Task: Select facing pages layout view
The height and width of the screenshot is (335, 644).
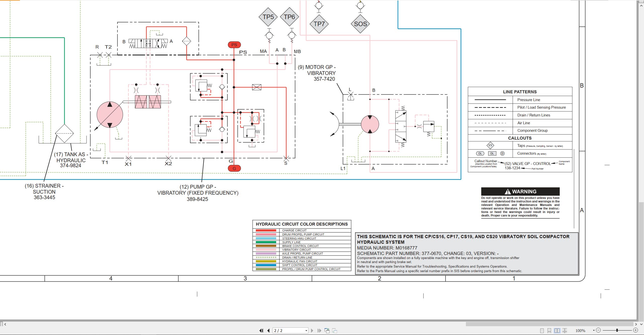Action: tap(557, 331)
